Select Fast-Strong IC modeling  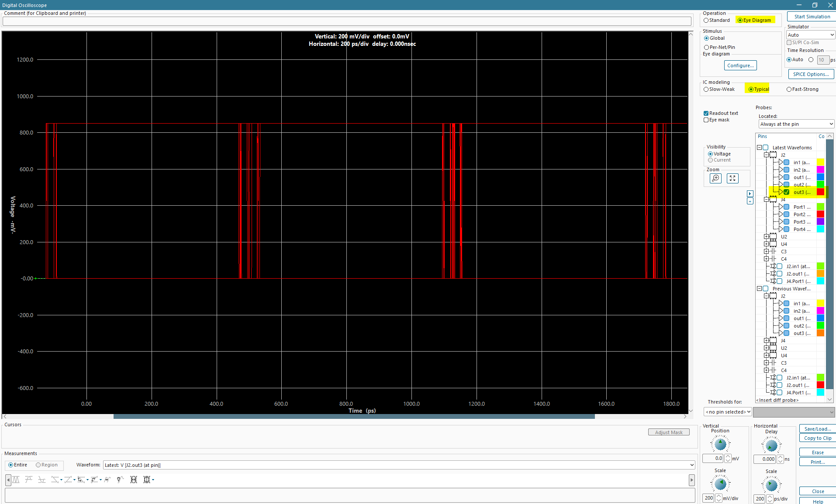789,89
